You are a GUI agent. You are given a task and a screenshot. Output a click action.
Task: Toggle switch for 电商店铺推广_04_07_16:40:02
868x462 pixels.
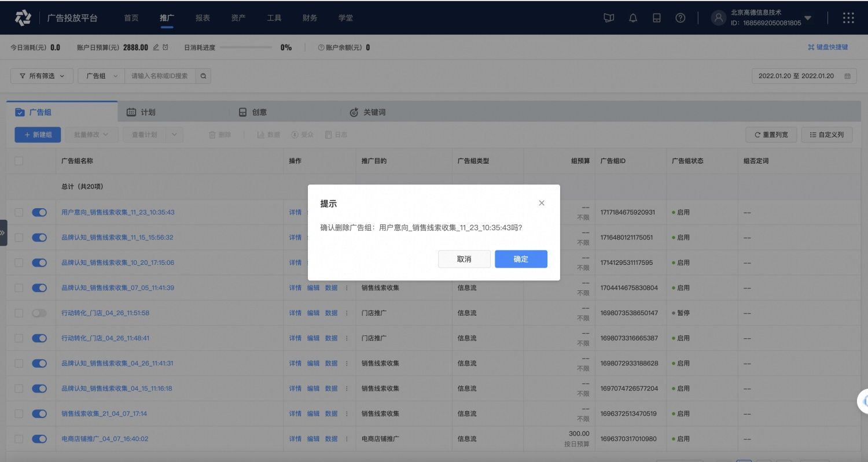click(x=39, y=439)
